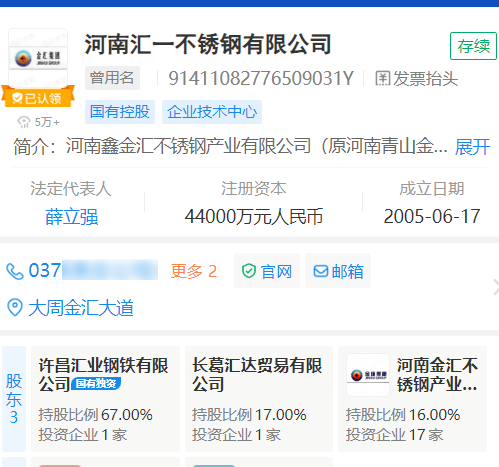499x467 pixels.
Task: Click the invoice header icon
Action: pyautogui.click(x=382, y=79)
